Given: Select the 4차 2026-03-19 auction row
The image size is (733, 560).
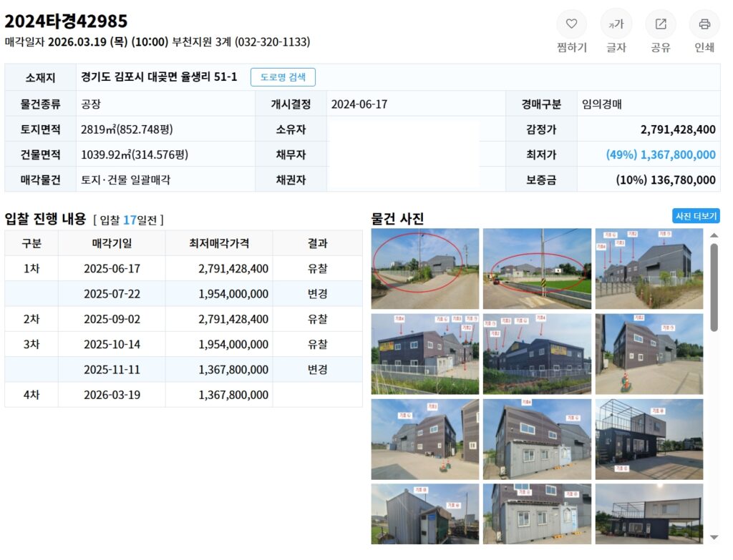Looking at the screenshot, I should pyautogui.click(x=183, y=395).
